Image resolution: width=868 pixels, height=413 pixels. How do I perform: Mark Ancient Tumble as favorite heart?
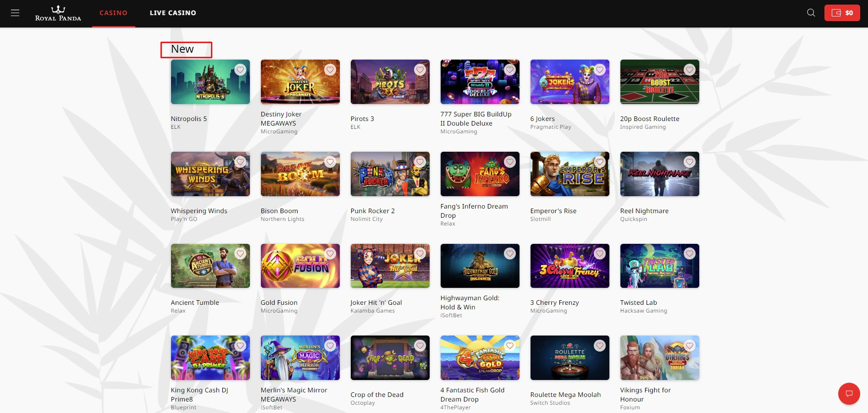point(240,253)
